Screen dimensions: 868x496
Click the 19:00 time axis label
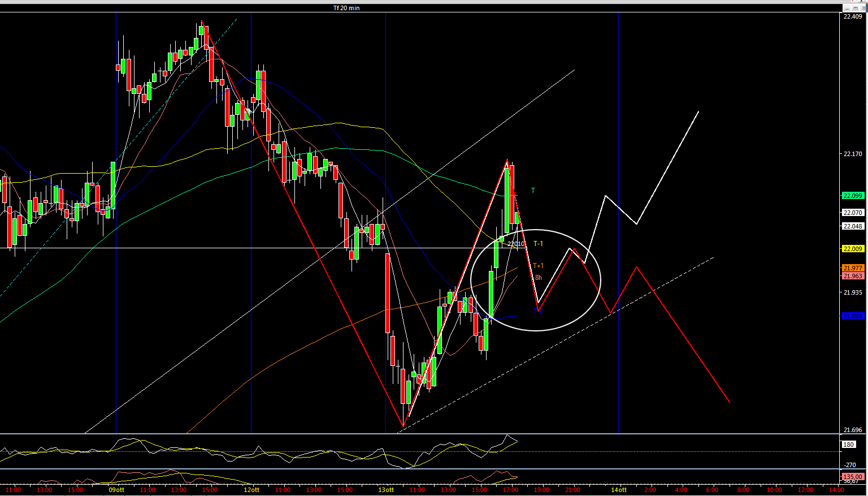(x=541, y=490)
